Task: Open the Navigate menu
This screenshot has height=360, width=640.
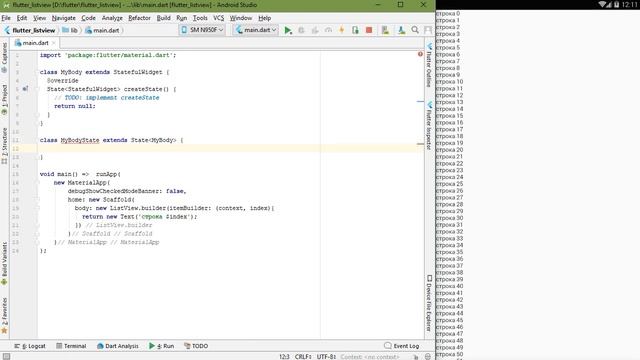Action: [64, 18]
